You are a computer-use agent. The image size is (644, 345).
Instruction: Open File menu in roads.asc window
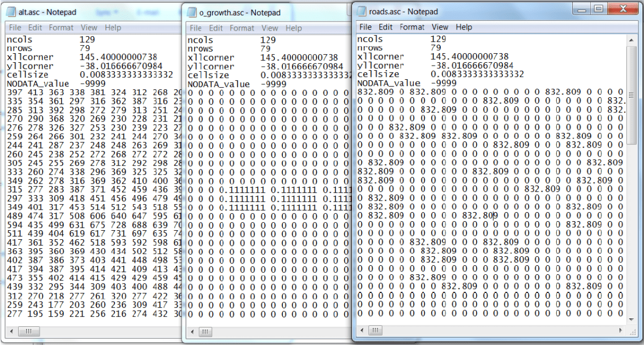[366, 27]
